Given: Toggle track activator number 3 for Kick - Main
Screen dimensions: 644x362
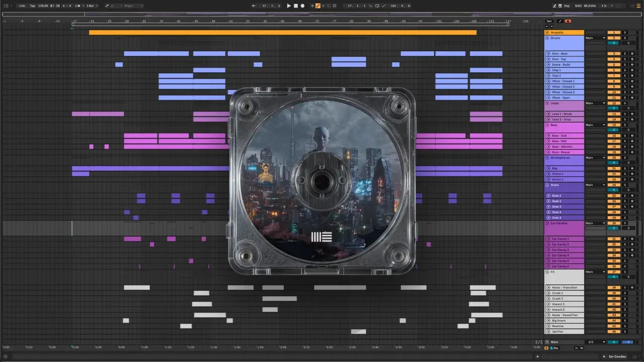Looking at the screenshot, I should [x=614, y=54].
